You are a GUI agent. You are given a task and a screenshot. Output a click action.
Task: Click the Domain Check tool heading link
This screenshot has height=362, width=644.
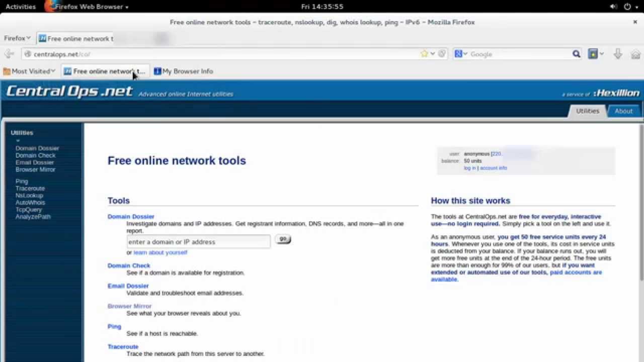pyautogui.click(x=129, y=265)
